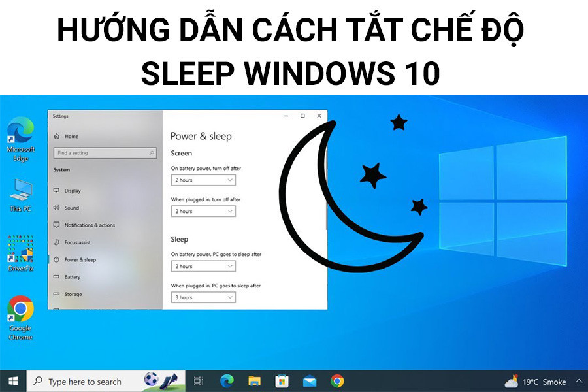This screenshot has width=588, height=392.
Task: Open Task View on the taskbar
Action: (x=199, y=381)
